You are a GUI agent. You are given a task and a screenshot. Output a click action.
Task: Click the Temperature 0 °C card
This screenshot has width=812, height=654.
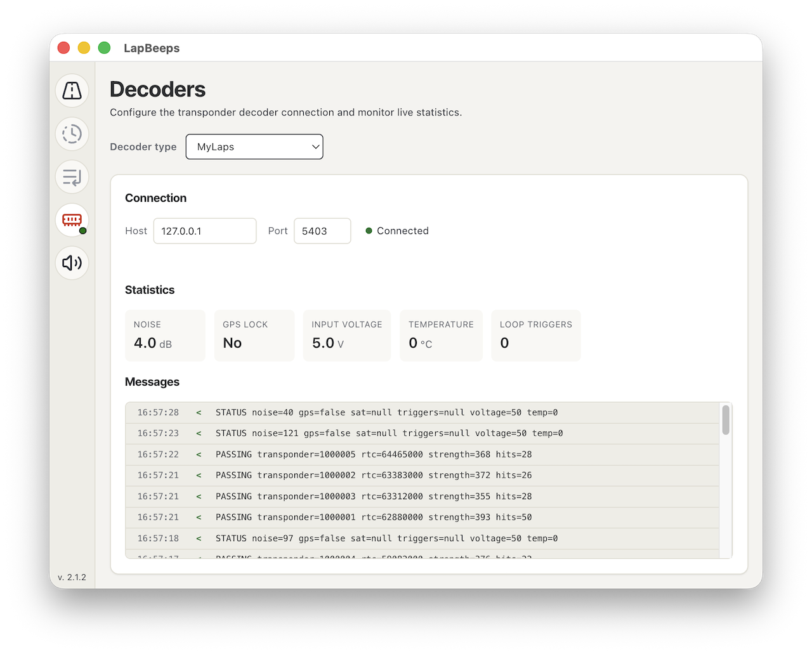pos(441,336)
